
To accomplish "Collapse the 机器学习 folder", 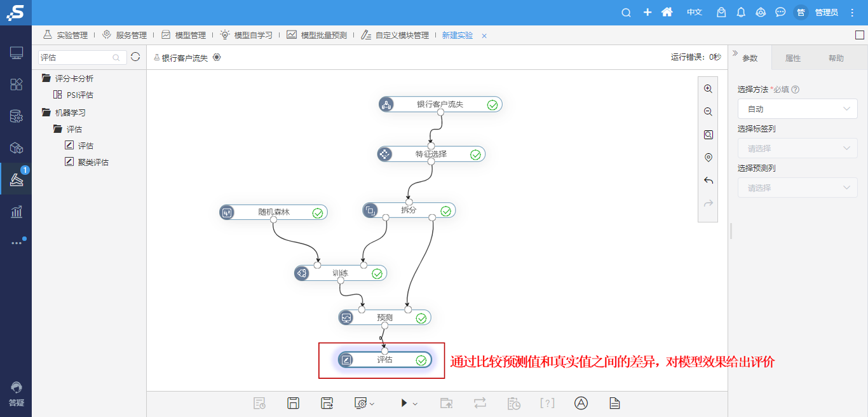I will (46, 113).
